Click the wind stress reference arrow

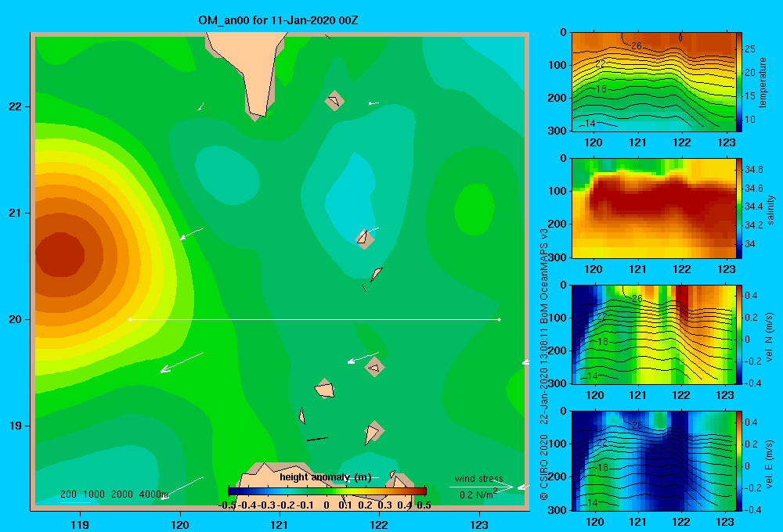tap(482, 487)
